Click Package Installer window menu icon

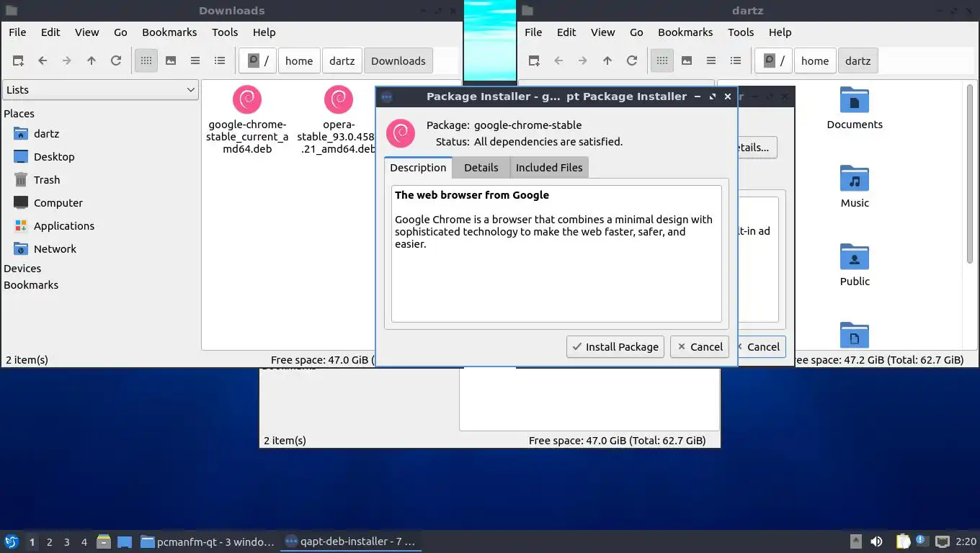point(387,96)
